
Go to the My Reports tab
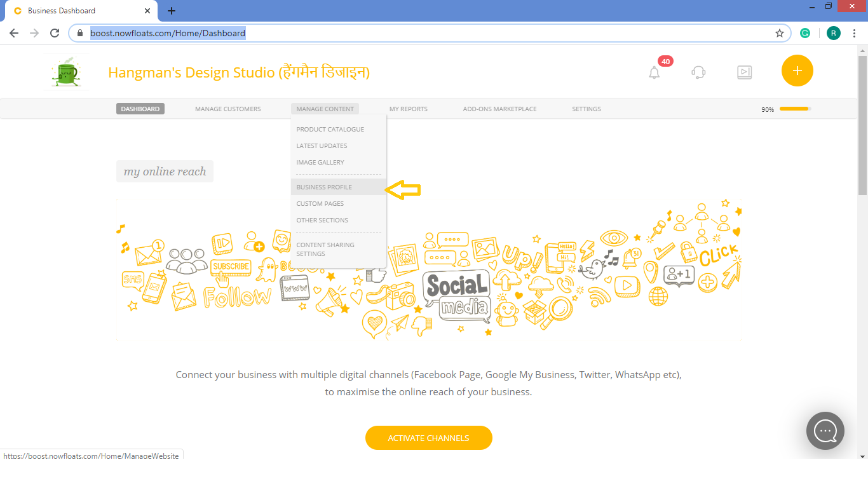coord(408,109)
